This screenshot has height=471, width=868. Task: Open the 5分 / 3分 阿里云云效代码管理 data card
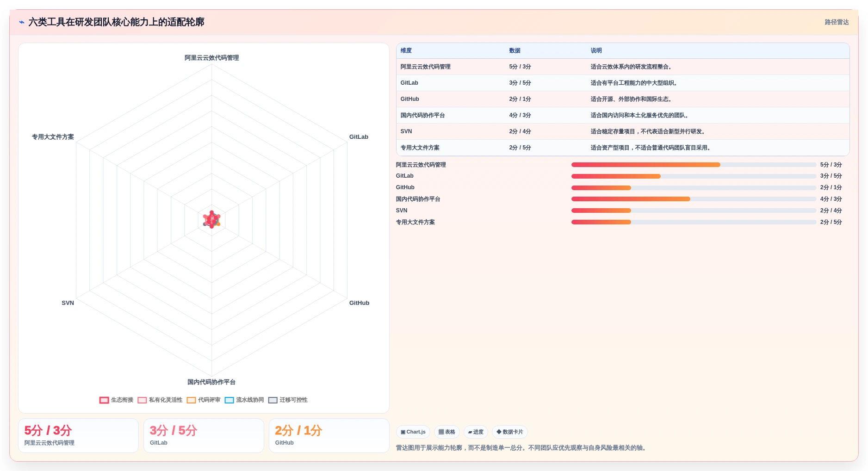[78, 435]
